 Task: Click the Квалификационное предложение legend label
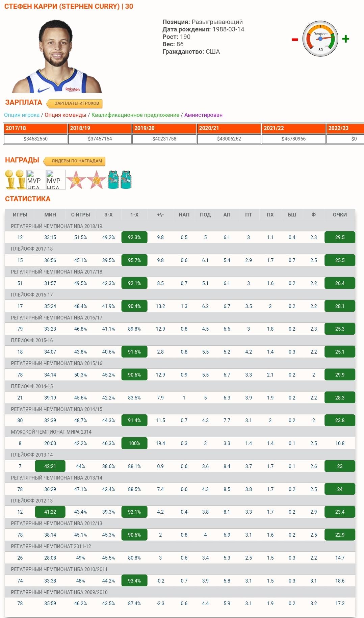click(x=135, y=115)
